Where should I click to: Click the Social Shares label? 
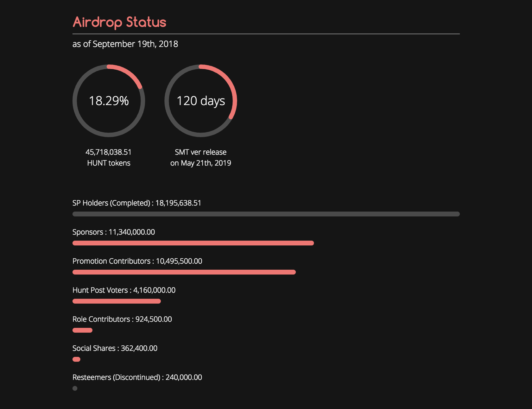pyautogui.click(x=115, y=348)
